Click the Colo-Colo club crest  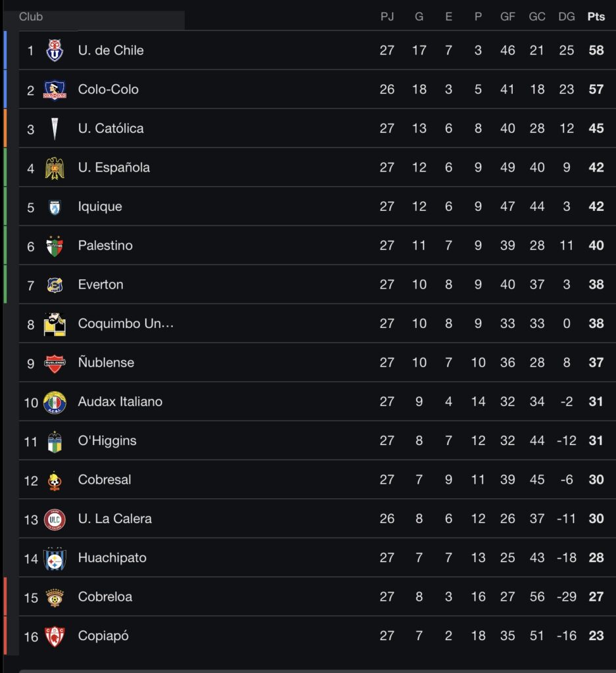(55, 89)
